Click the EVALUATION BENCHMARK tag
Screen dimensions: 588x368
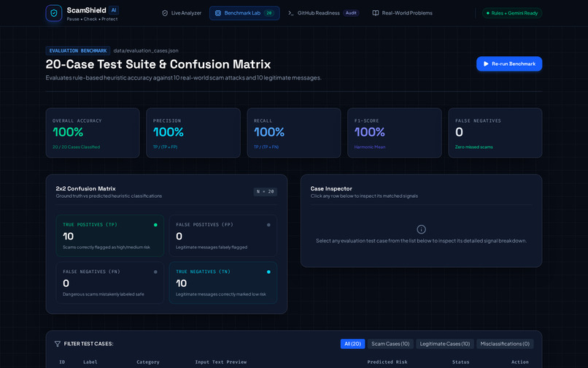click(78, 50)
